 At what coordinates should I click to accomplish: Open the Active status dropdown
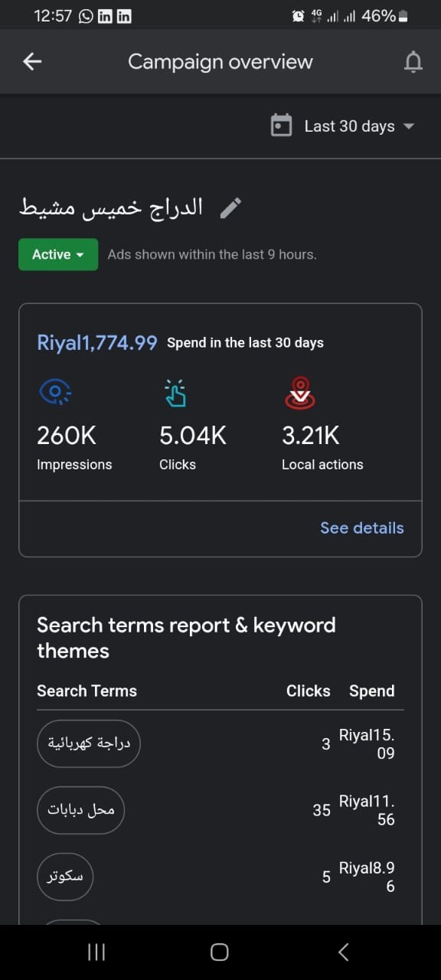pyautogui.click(x=58, y=254)
